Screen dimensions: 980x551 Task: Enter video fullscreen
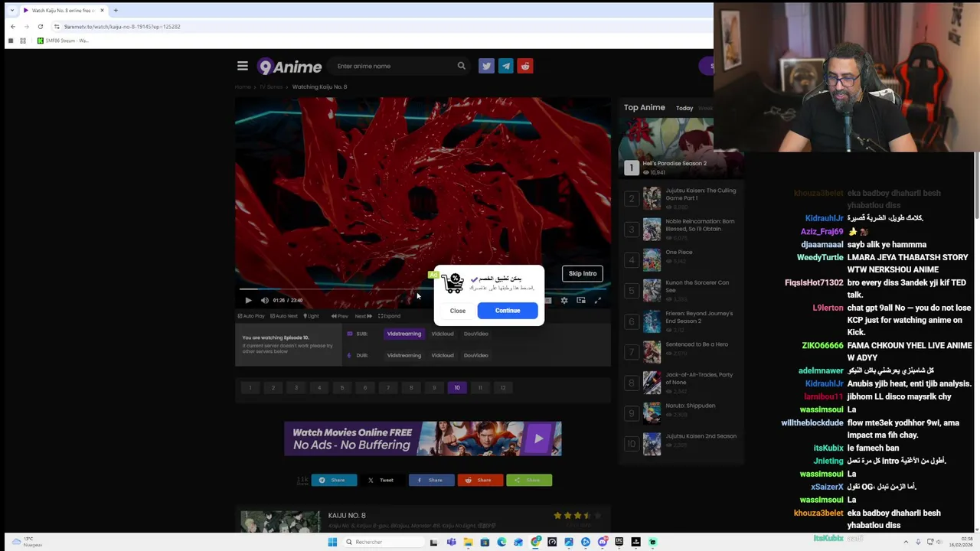598,300
